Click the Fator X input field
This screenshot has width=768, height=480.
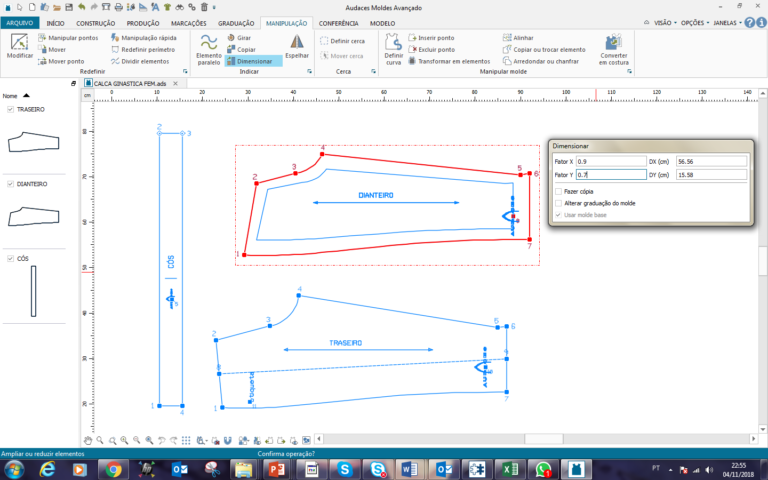pyautogui.click(x=610, y=161)
